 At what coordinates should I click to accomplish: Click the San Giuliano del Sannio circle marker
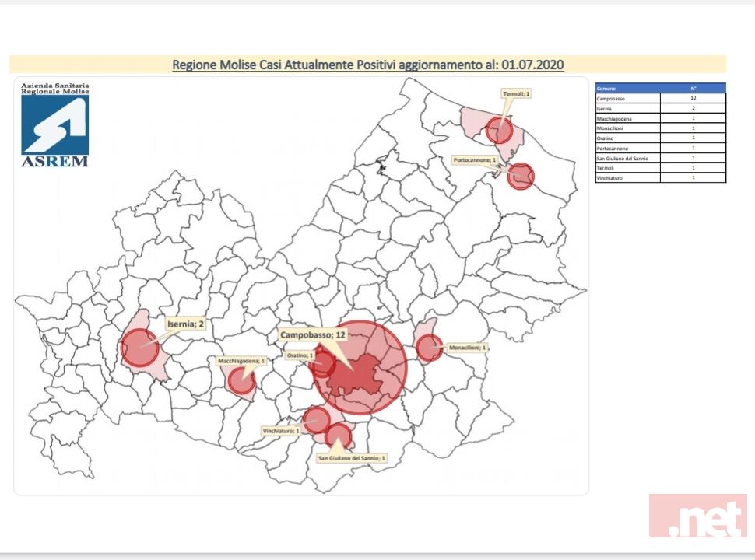point(338,436)
